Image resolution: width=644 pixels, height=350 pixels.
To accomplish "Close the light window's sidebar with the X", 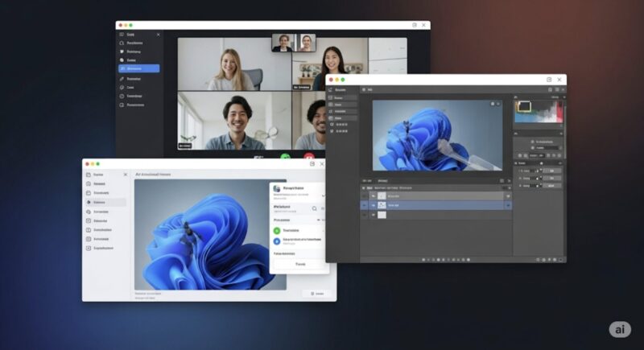I will [x=126, y=175].
